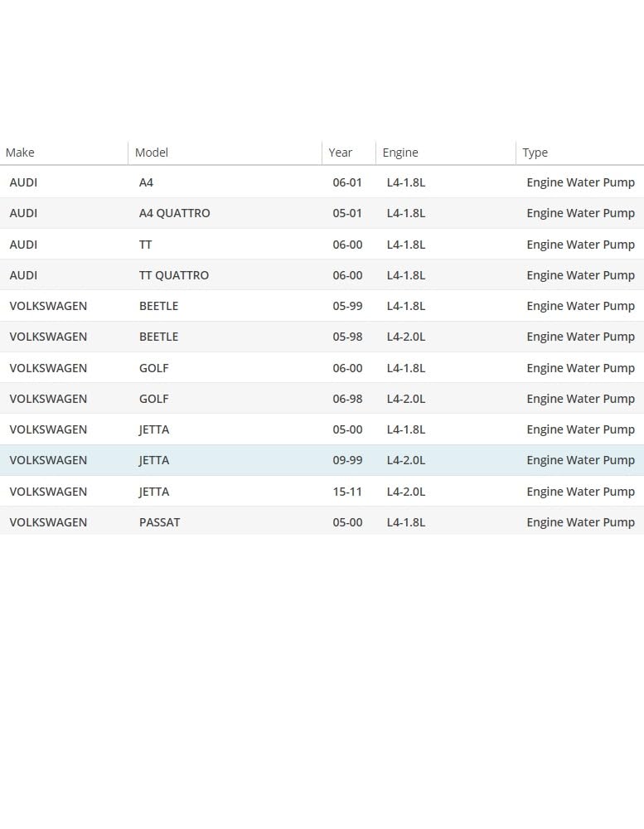Click L4-2.0L engine in 15-11 Jetta row
The width and height of the screenshot is (644, 829).
click(x=406, y=491)
